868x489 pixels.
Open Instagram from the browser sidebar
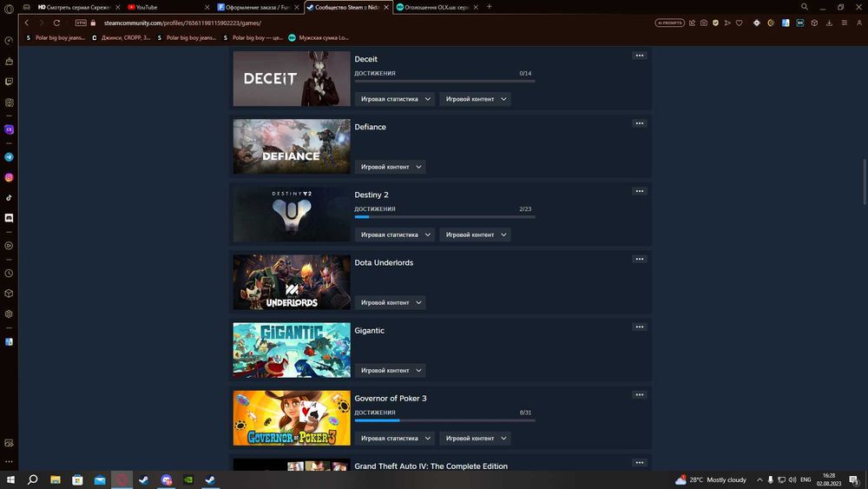pos(9,178)
